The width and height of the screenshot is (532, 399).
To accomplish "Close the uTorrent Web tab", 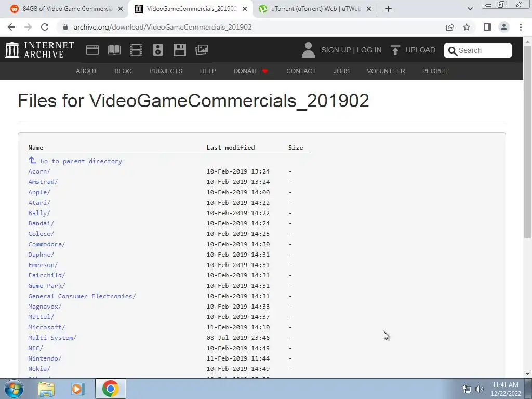I will 369,9.
